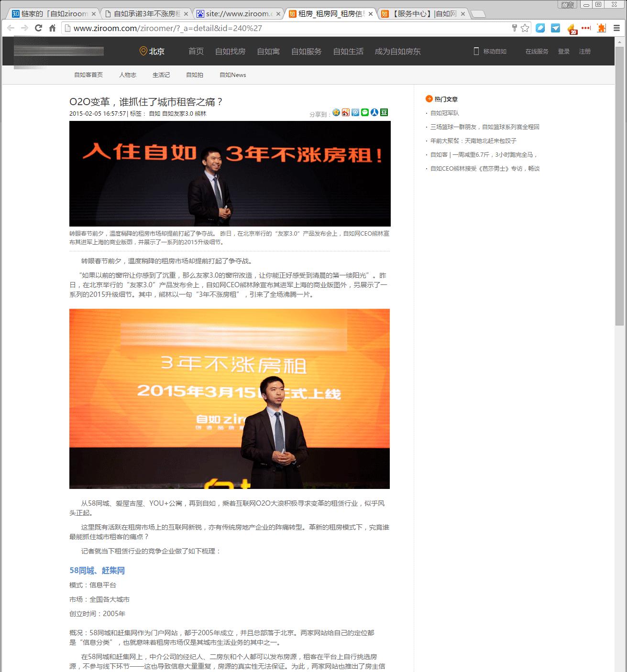Click the 移动自如 link

pos(495,51)
